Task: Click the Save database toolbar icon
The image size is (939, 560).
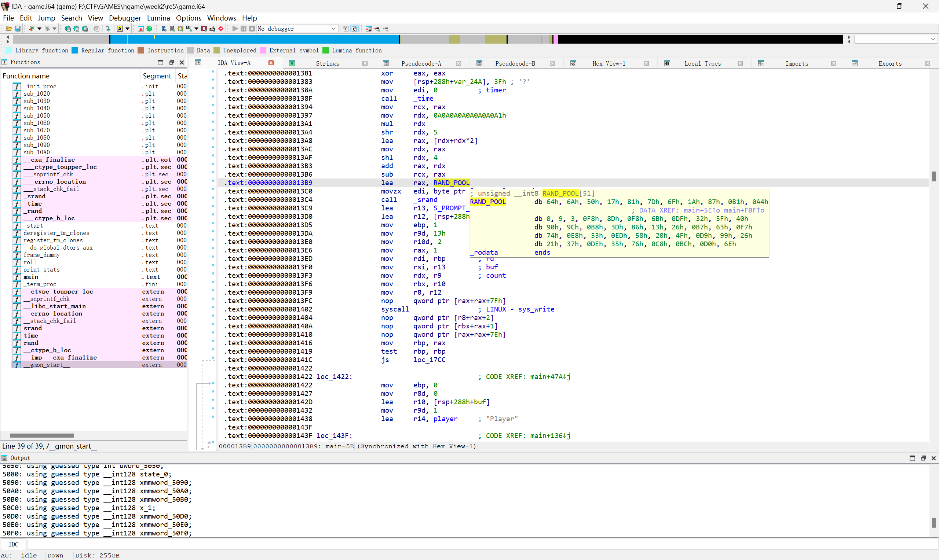Action: pyautogui.click(x=17, y=29)
